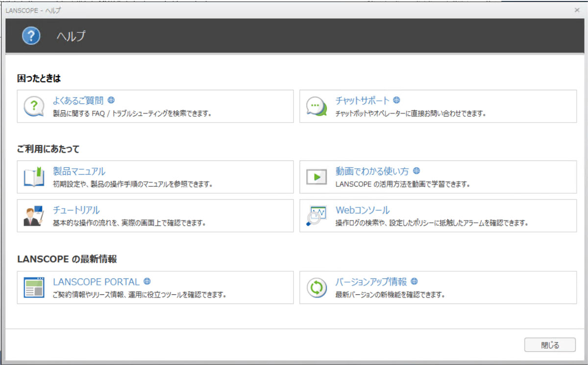Open the Webコンソール link
The width and height of the screenshot is (588, 365).
[x=362, y=210]
